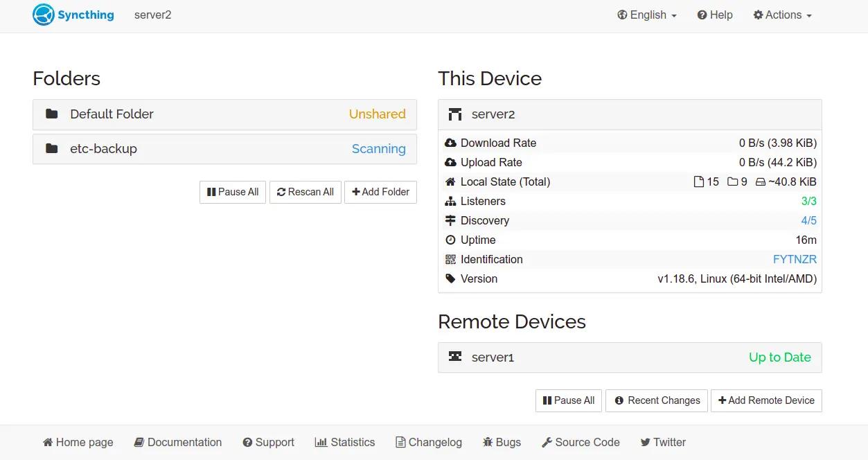Click the Bugs bug icon in footer
The width and height of the screenshot is (868, 460).
point(488,442)
